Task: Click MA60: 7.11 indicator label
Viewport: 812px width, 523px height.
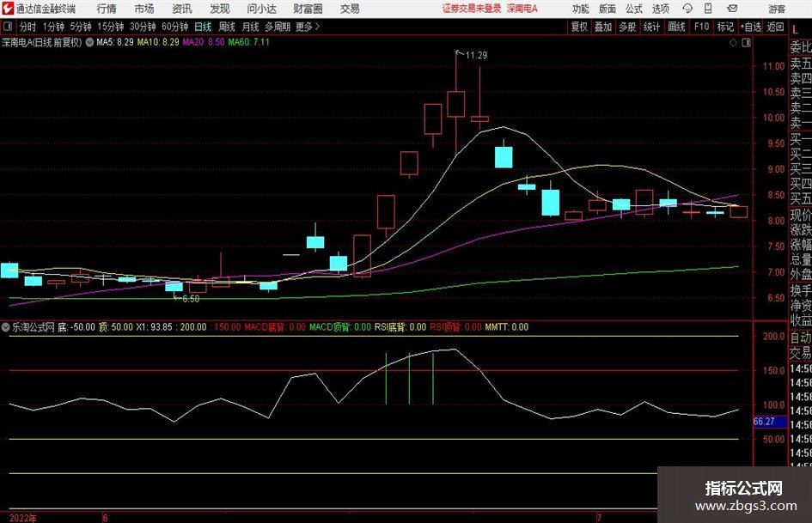Action: [x=249, y=42]
